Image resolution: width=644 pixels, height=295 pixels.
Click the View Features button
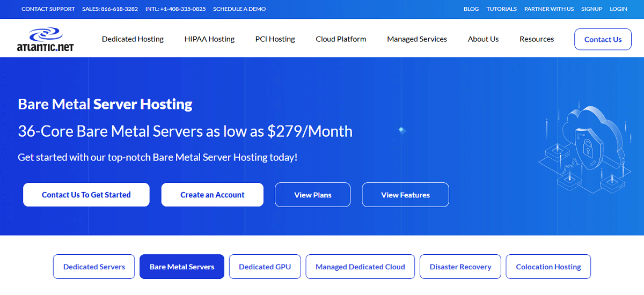(x=406, y=195)
